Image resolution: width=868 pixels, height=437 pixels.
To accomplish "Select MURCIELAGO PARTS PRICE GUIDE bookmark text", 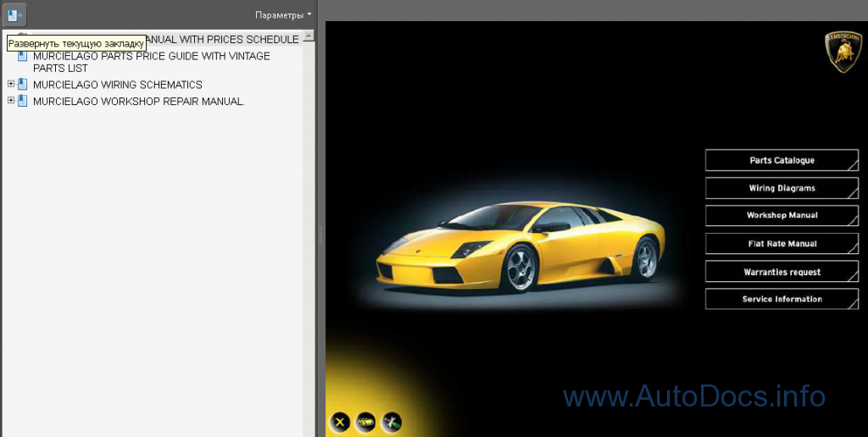I will [x=152, y=62].
